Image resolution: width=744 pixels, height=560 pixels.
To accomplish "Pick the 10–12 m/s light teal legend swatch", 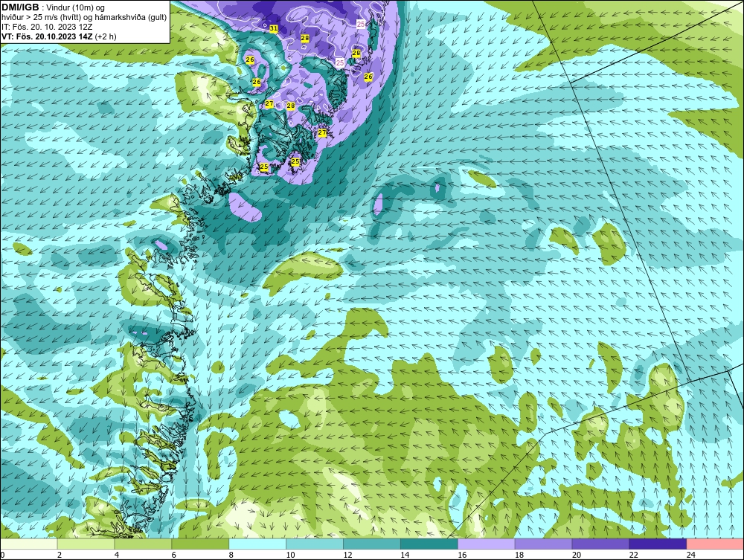I will coord(315,544).
